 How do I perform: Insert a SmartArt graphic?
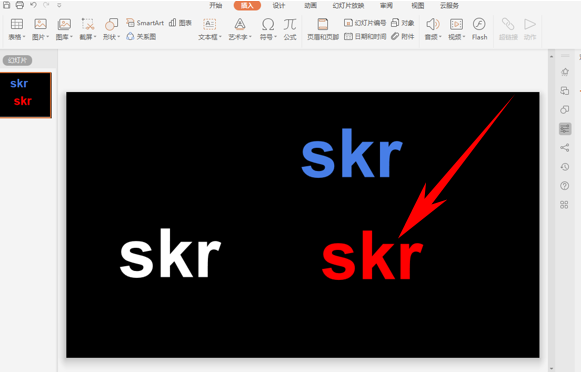[145, 23]
